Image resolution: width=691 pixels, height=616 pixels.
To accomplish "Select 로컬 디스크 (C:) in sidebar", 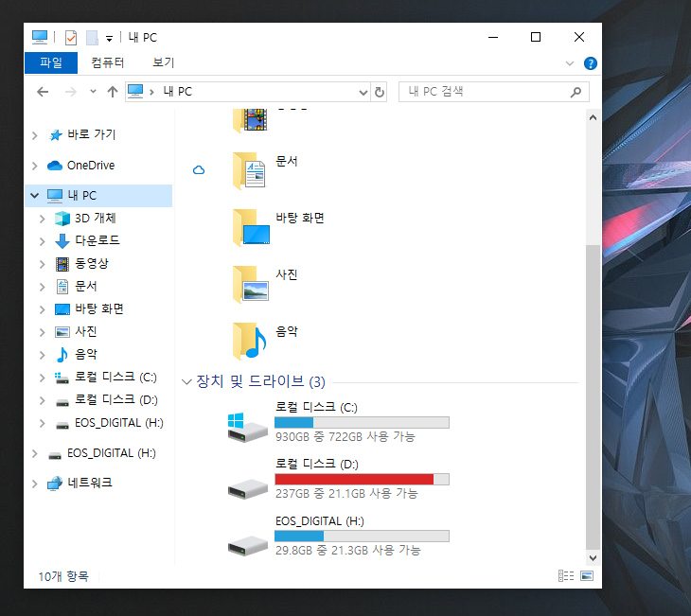I will (115, 378).
